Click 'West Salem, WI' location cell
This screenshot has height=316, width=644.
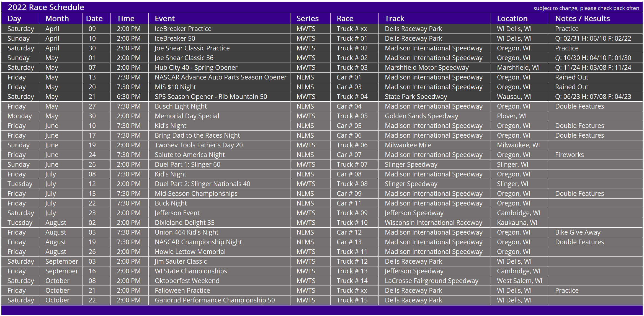[x=520, y=281]
